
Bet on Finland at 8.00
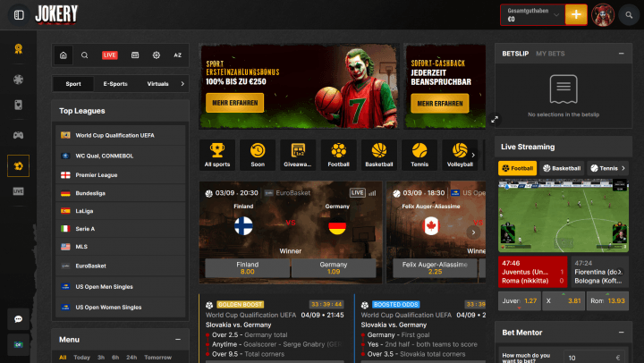247,267
